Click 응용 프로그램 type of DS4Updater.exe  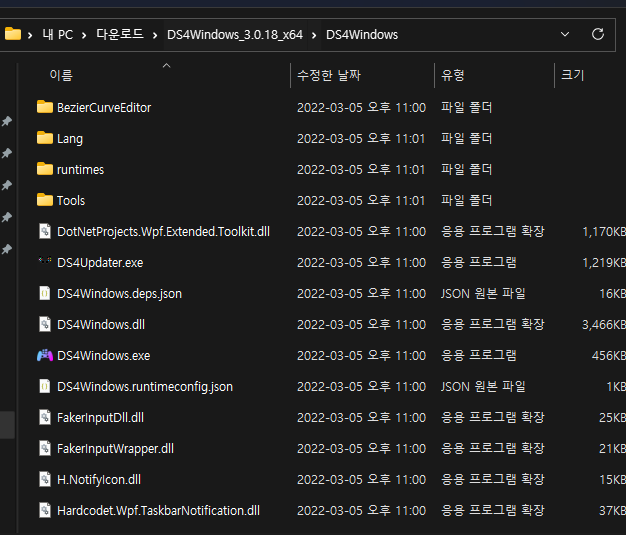click(x=479, y=262)
